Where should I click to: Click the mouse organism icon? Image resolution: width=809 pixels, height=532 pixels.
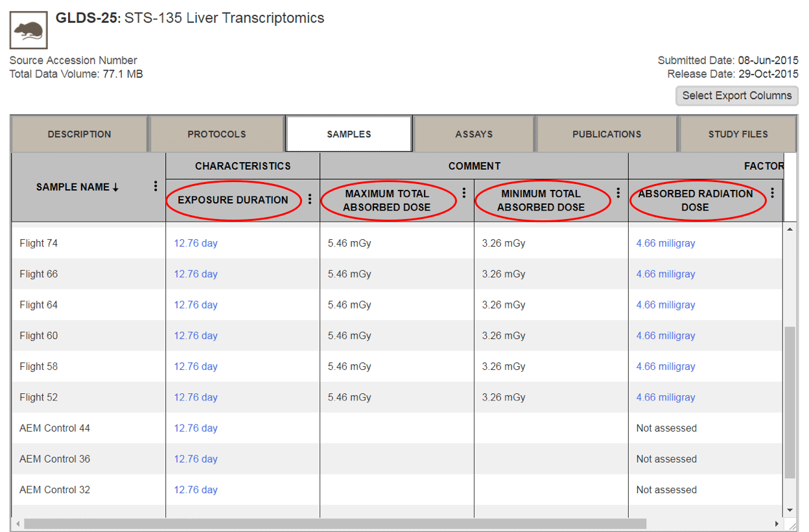(x=27, y=30)
